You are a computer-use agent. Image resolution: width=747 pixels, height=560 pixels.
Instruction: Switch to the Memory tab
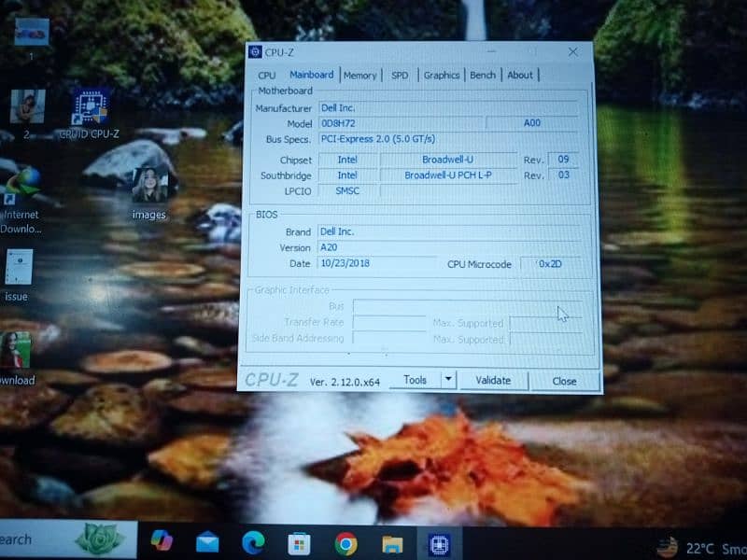coord(359,75)
